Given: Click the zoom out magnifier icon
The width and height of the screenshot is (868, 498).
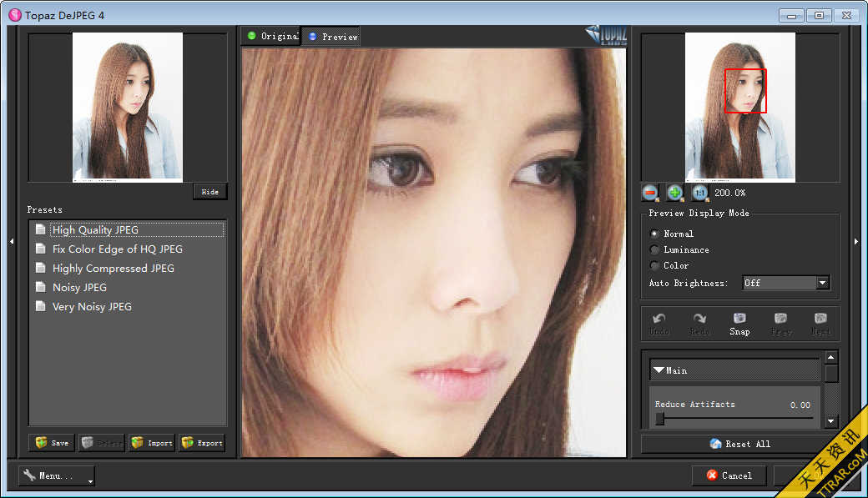Looking at the screenshot, I should pyautogui.click(x=650, y=193).
